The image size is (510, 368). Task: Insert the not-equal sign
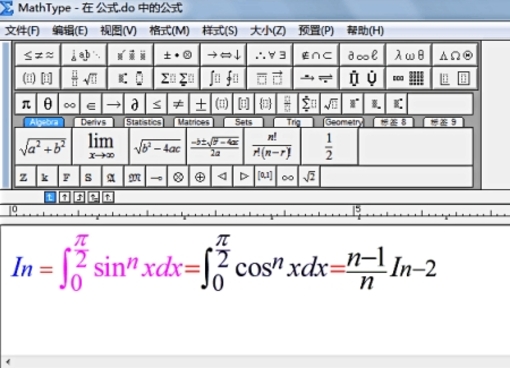point(178,104)
